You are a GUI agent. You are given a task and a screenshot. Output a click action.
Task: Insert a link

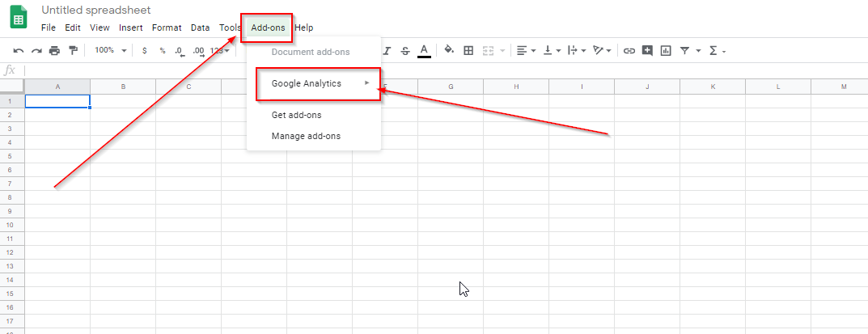coord(629,51)
